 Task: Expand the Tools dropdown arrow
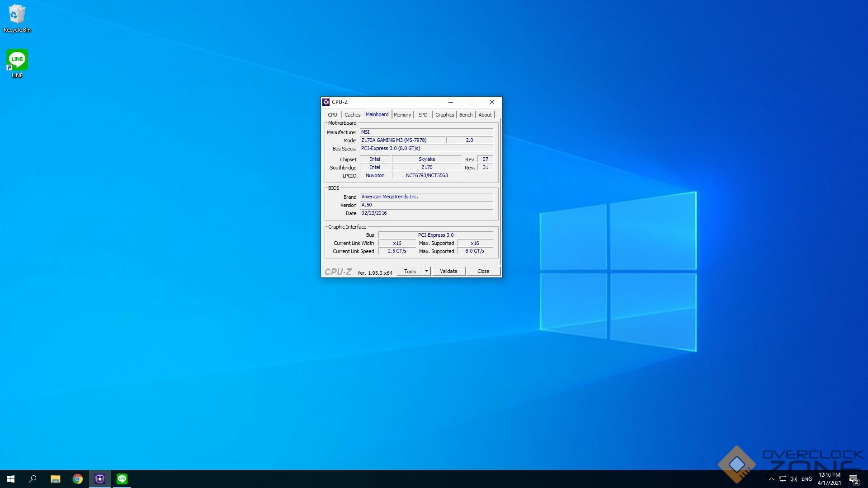(426, 271)
